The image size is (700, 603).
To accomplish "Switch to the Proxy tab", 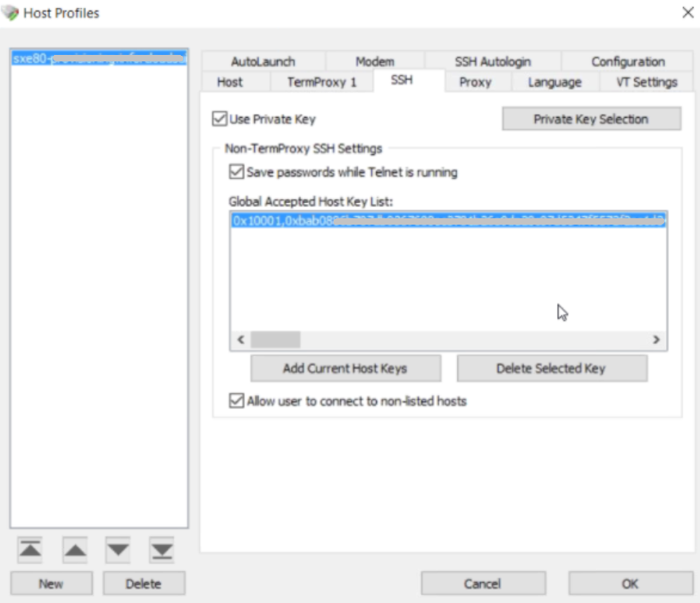I will point(476,81).
